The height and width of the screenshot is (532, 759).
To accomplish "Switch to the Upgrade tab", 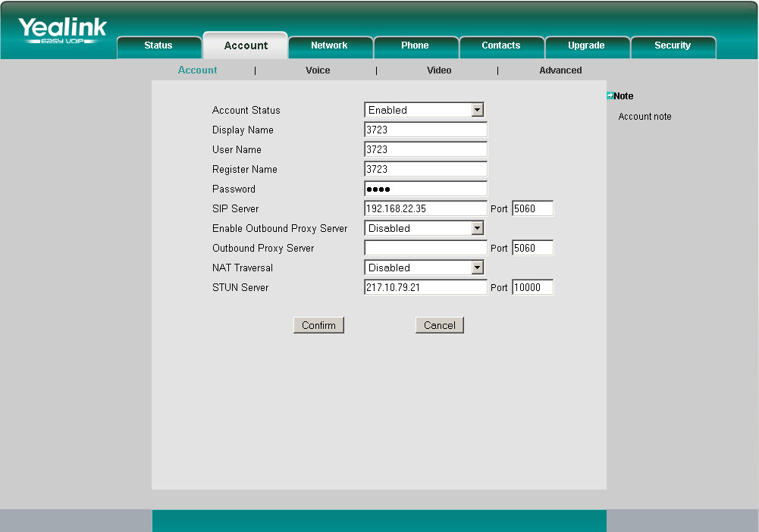I will [586, 45].
